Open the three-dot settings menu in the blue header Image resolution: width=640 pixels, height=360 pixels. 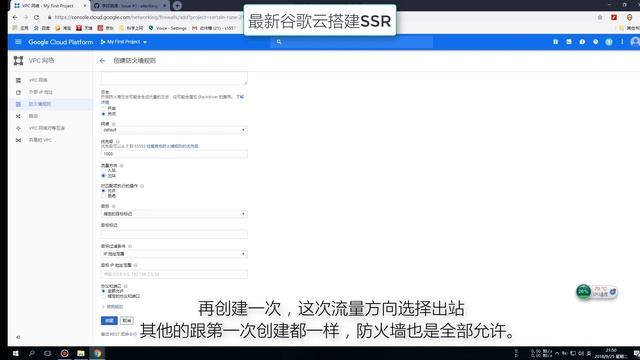[622, 42]
